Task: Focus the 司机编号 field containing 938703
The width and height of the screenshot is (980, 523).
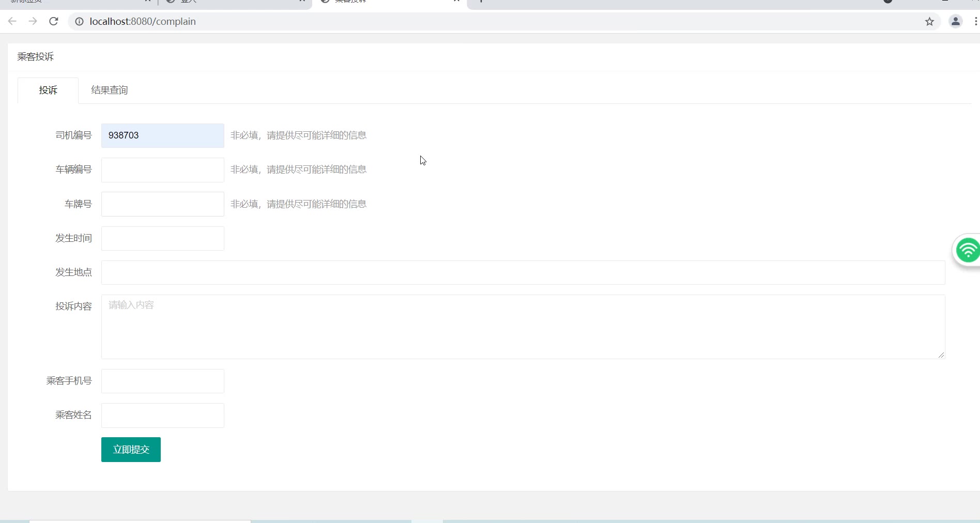Action: pyautogui.click(x=163, y=135)
